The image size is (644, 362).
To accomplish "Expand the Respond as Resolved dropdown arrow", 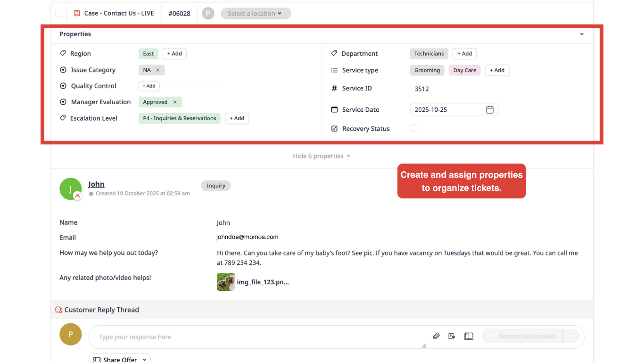I will (x=571, y=336).
